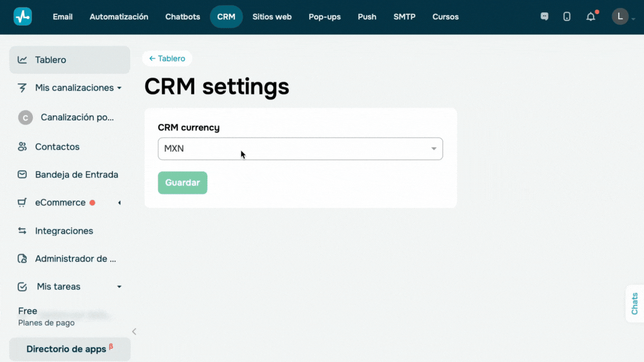
Task: Expand the eCommerce sidebar submenu arrow
Action: point(119,203)
